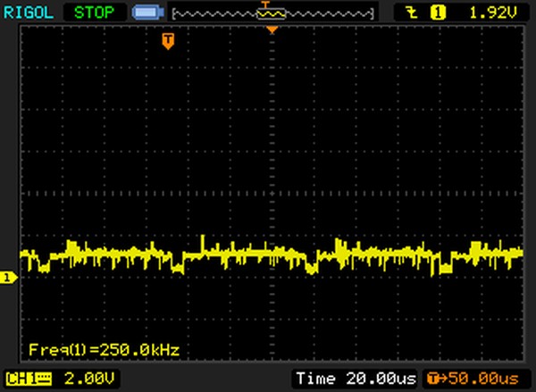Click the green STOP status indicator
Image resolution: width=536 pixels, height=392 pixels.
pyautogui.click(x=96, y=13)
